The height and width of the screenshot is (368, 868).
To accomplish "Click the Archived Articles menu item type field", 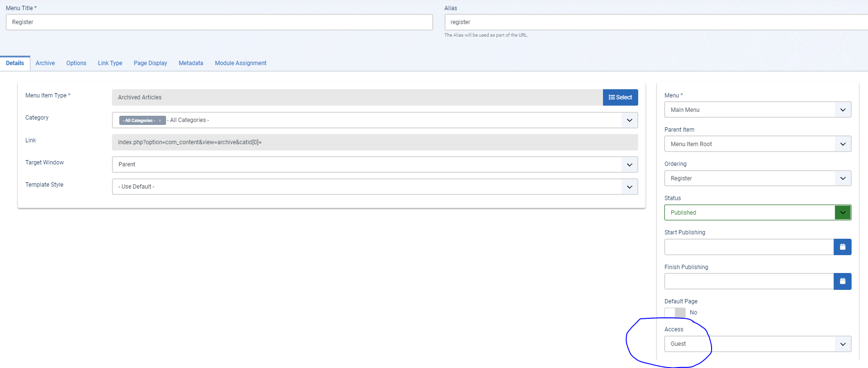I will click(357, 97).
